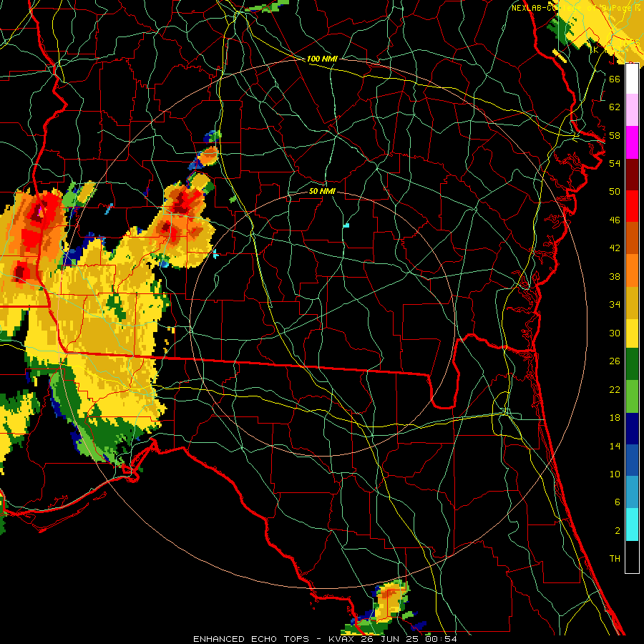Click the cyan swatch near 2
Viewport: 644px width, 644px height.
632,525
